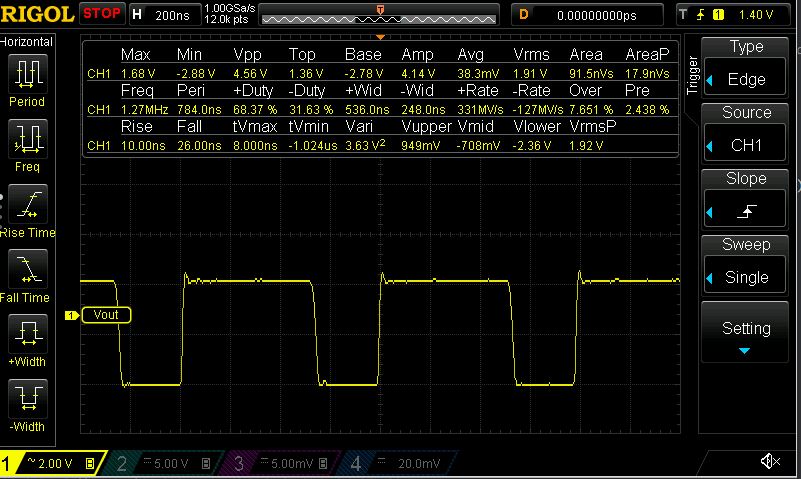The height and width of the screenshot is (479, 801).
Task: Click the 1.00GSa/s sample rate readout
Action: [229, 9]
